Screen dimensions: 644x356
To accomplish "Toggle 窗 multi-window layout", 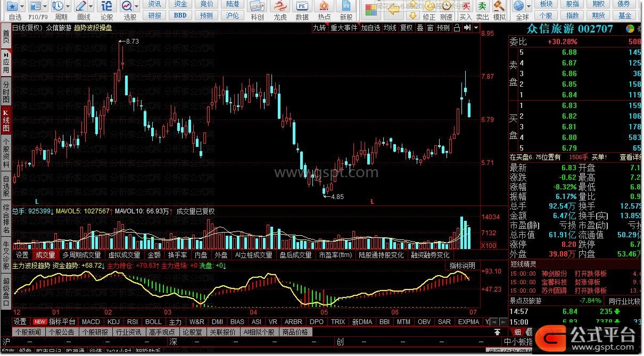I will [x=430, y=28].
